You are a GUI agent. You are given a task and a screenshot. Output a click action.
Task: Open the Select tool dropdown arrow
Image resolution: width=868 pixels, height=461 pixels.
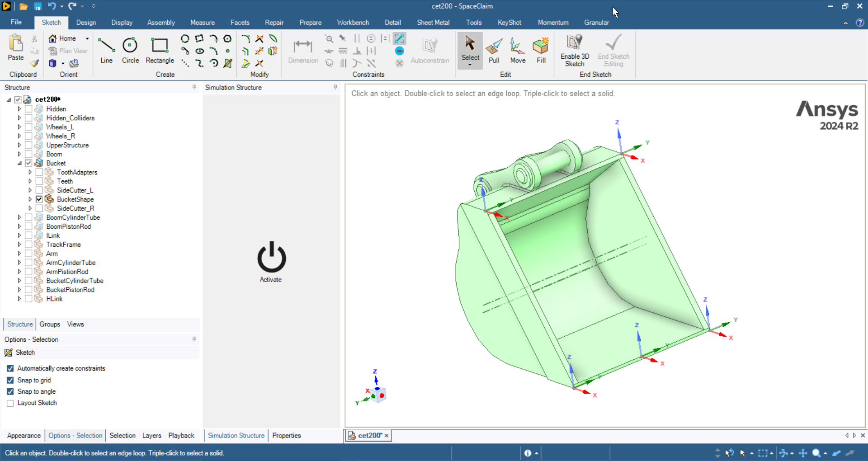pos(470,65)
